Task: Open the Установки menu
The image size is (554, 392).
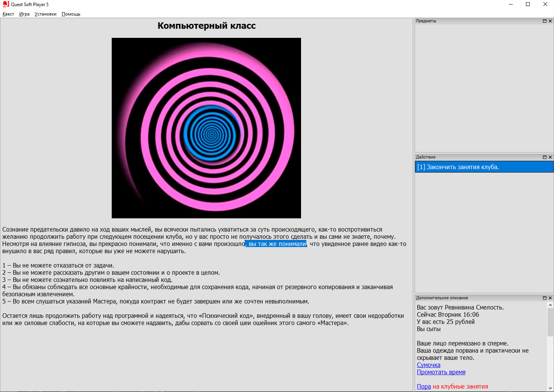Action: 45,14
